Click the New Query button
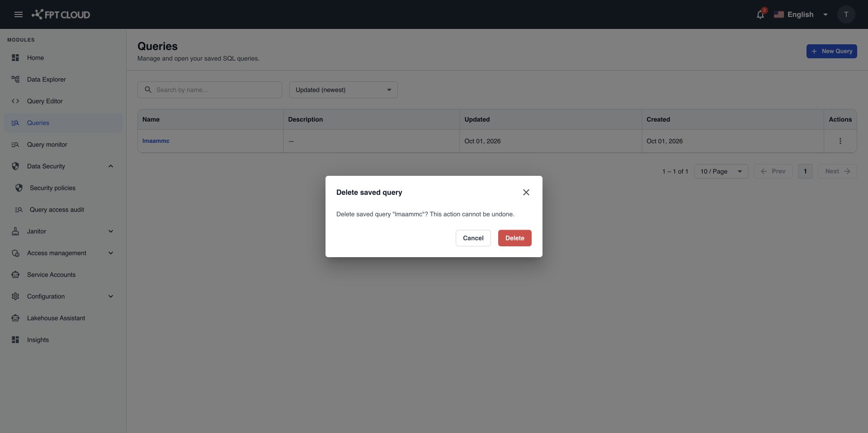Image resolution: width=868 pixels, height=433 pixels. click(x=831, y=51)
